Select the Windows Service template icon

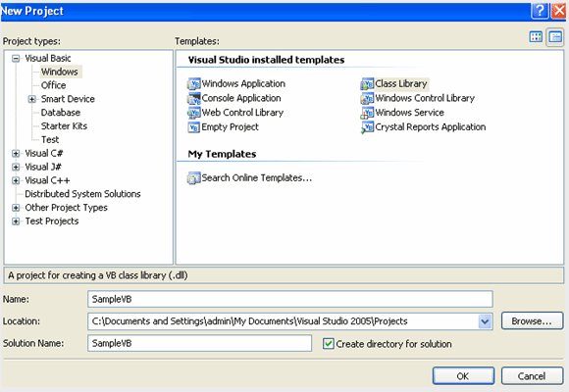pyautogui.click(x=367, y=113)
